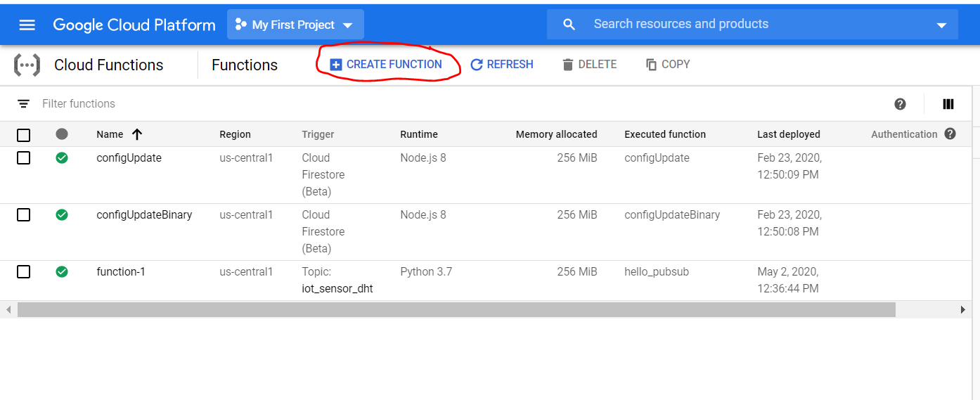The width and height of the screenshot is (980, 400).
Task: Open the hamburger navigation menu
Action: [x=27, y=25]
